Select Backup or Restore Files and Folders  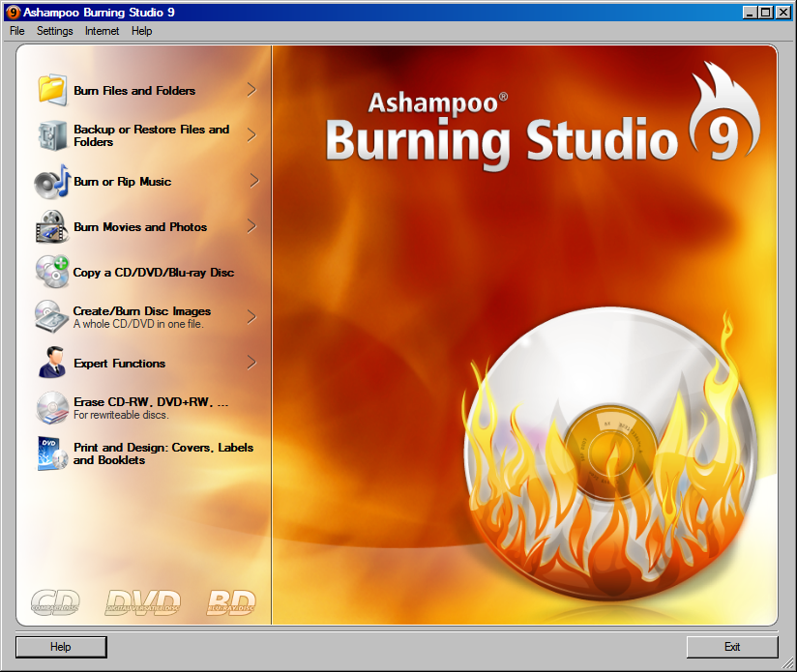point(152,135)
